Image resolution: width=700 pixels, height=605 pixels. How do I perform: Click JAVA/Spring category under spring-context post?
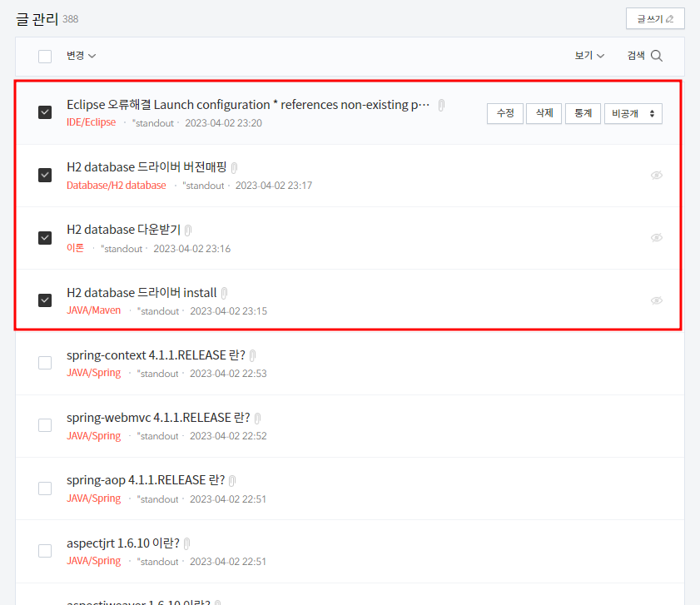(x=94, y=373)
